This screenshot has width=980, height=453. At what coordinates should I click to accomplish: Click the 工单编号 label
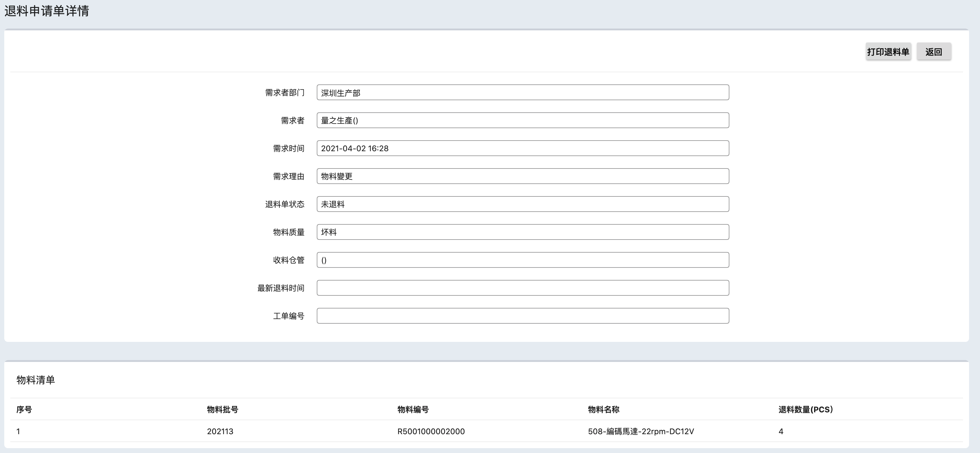point(289,316)
